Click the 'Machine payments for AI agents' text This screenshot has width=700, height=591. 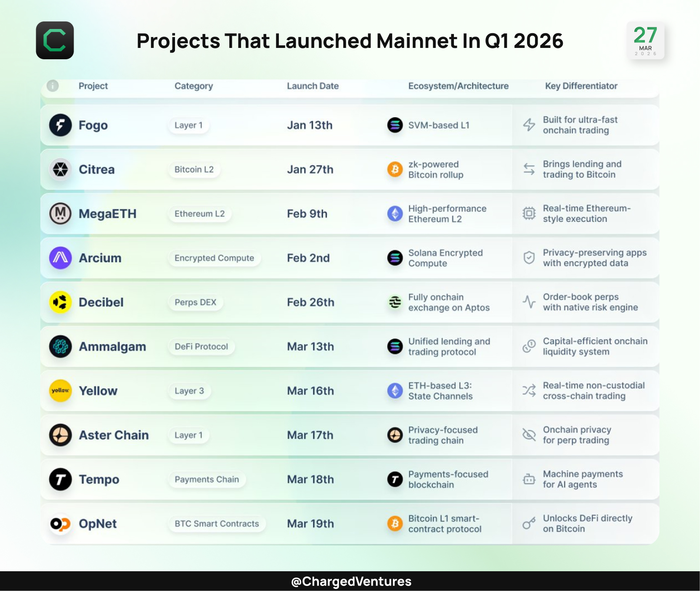click(x=583, y=479)
